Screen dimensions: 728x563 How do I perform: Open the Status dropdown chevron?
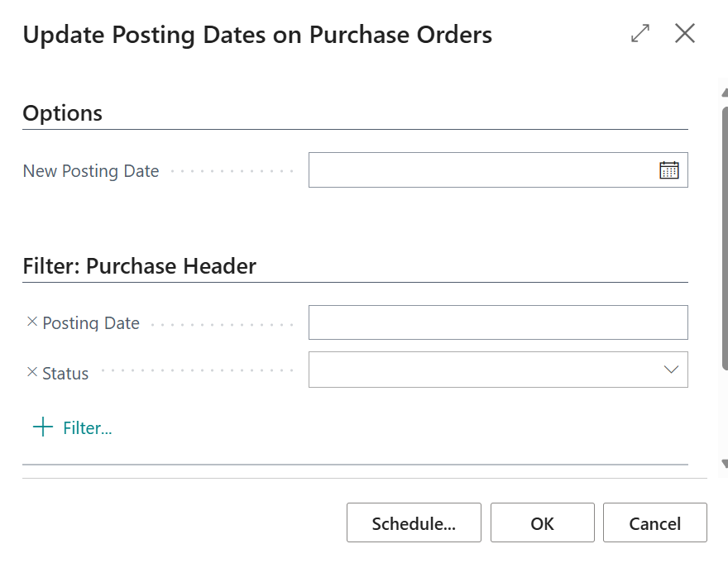click(x=671, y=370)
